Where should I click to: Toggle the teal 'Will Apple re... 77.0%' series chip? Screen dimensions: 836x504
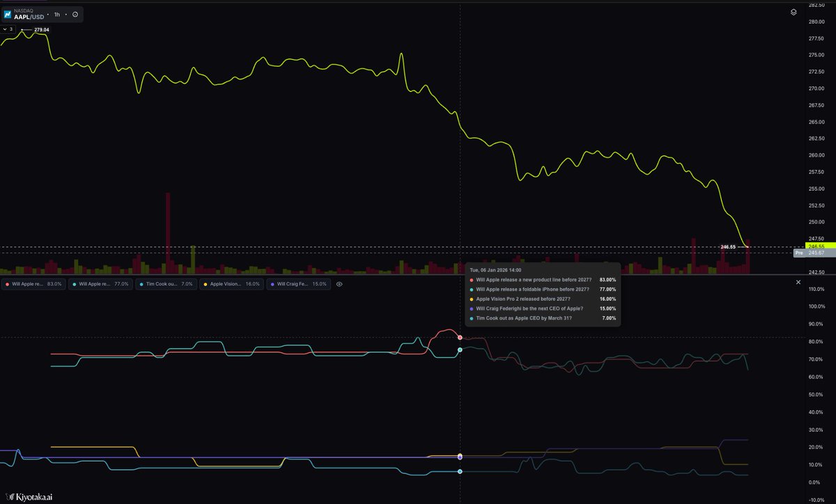[101, 284]
